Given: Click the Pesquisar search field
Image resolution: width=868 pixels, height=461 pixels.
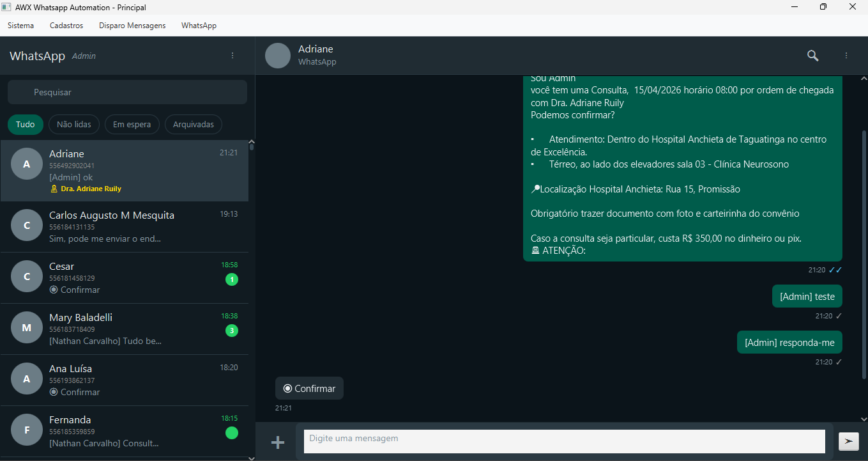Looking at the screenshot, I should coord(127,92).
